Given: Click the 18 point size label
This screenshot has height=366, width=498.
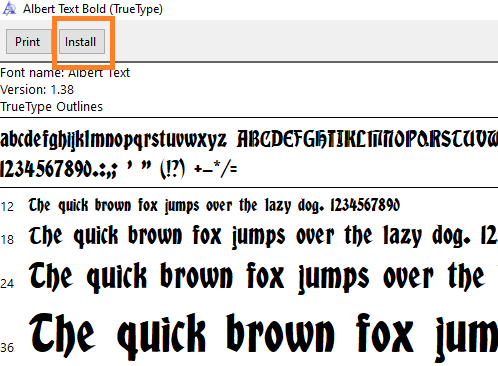Looking at the screenshot, I should [x=7, y=239].
